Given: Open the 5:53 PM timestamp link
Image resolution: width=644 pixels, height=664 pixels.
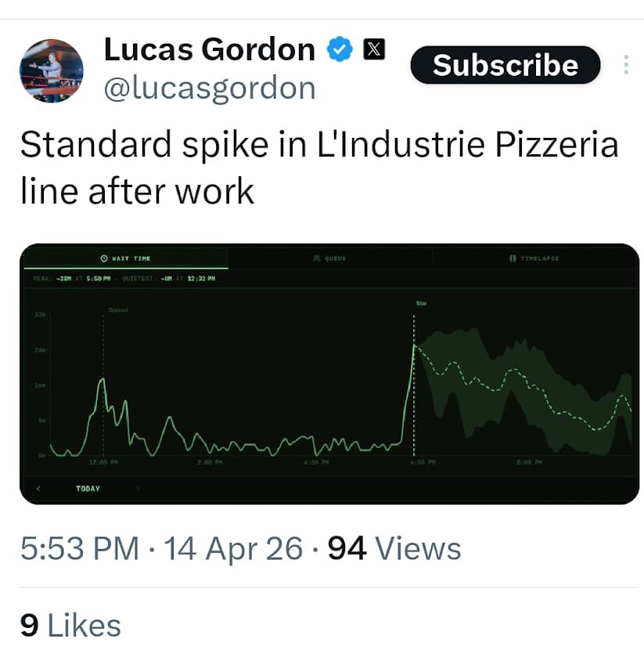Looking at the screenshot, I should pyautogui.click(x=80, y=548).
